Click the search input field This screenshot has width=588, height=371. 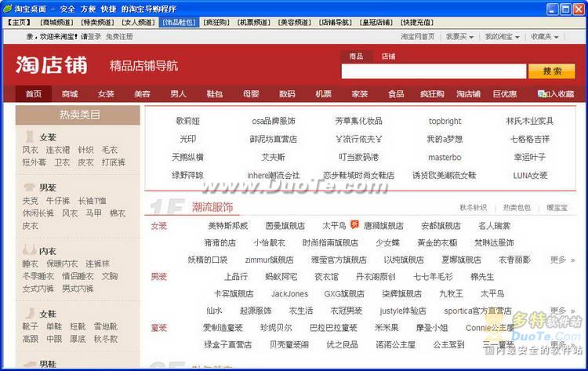tap(433, 71)
